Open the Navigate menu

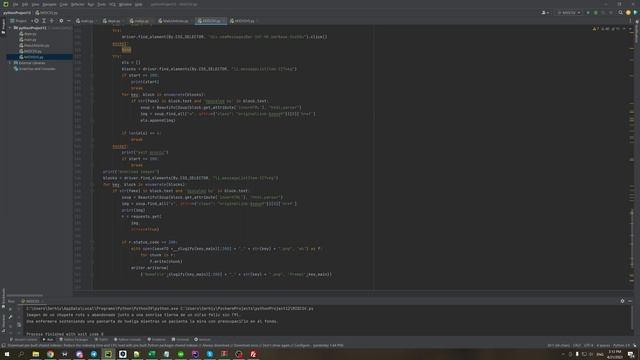tap(49, 4)
